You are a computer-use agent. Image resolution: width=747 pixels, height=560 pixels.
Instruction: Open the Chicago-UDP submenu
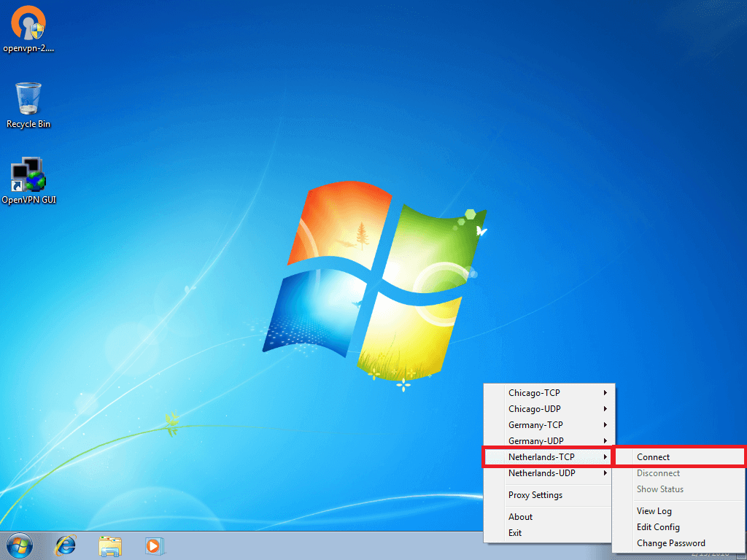[549, 409]
